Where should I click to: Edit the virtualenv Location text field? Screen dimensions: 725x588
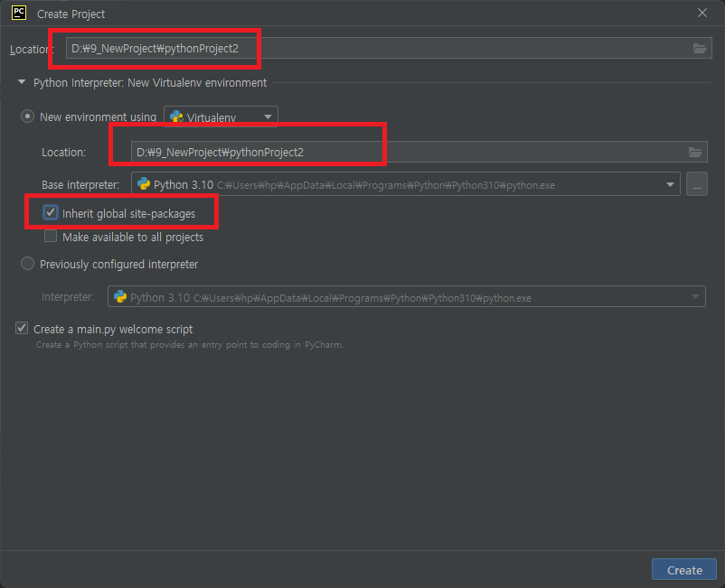click(x=419, y=152)
